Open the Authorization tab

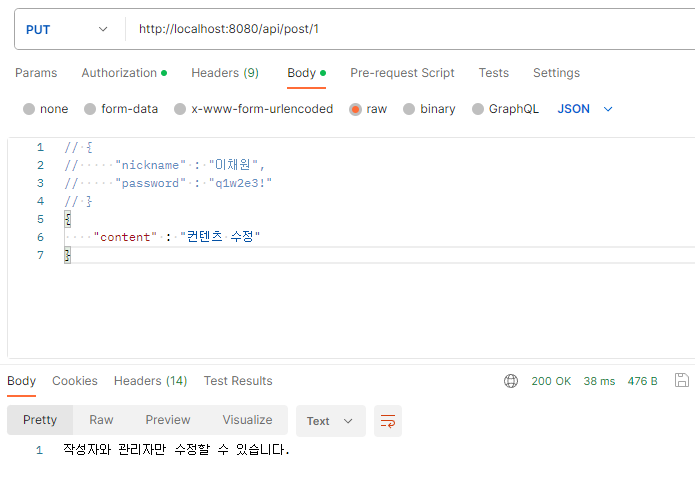pos(124,73)
